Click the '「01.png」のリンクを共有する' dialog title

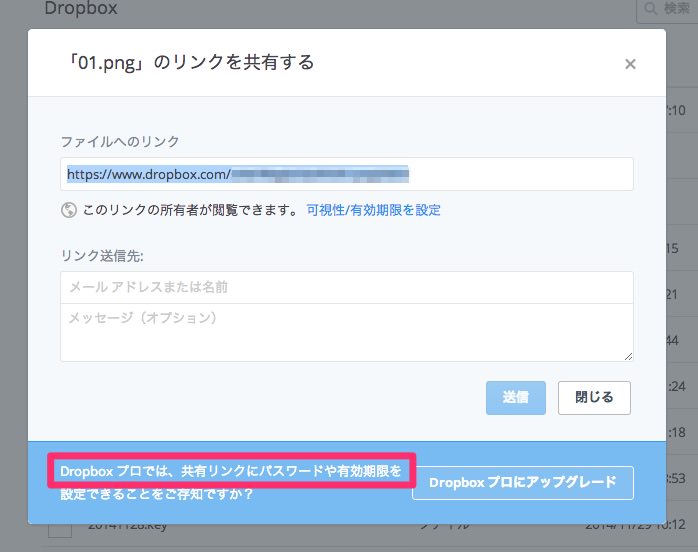[x=190, y=62]
